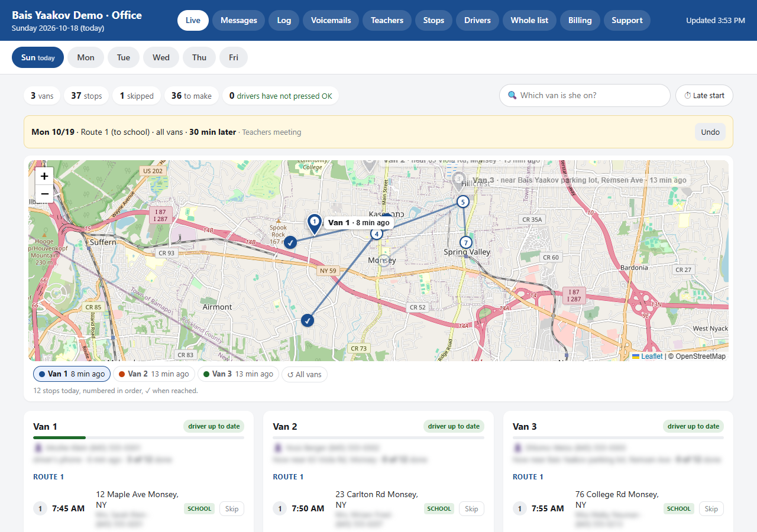The width and height of the screenshot is (757, 532).
Task: Open the Leaflet attribution link
Action: coord(652,356)
